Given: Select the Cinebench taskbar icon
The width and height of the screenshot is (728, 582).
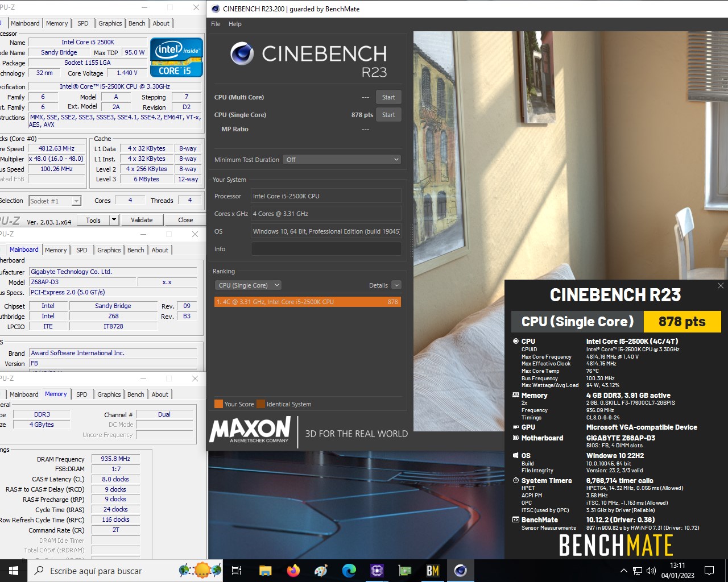Looking at the screenshot, I should (461, 570).
